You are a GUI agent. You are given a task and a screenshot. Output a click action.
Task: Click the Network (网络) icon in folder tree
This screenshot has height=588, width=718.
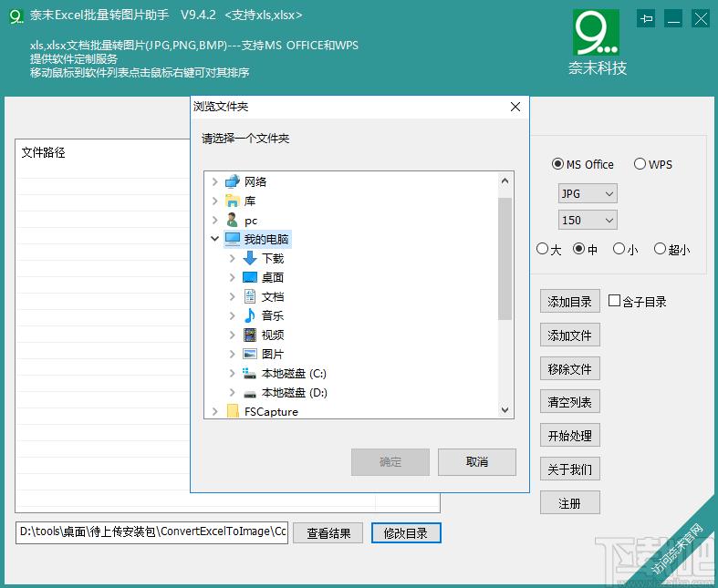pos(233,181)
